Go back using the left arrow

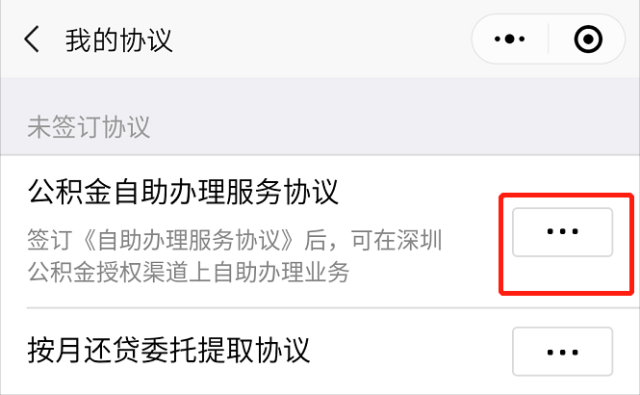pos(31,39)
